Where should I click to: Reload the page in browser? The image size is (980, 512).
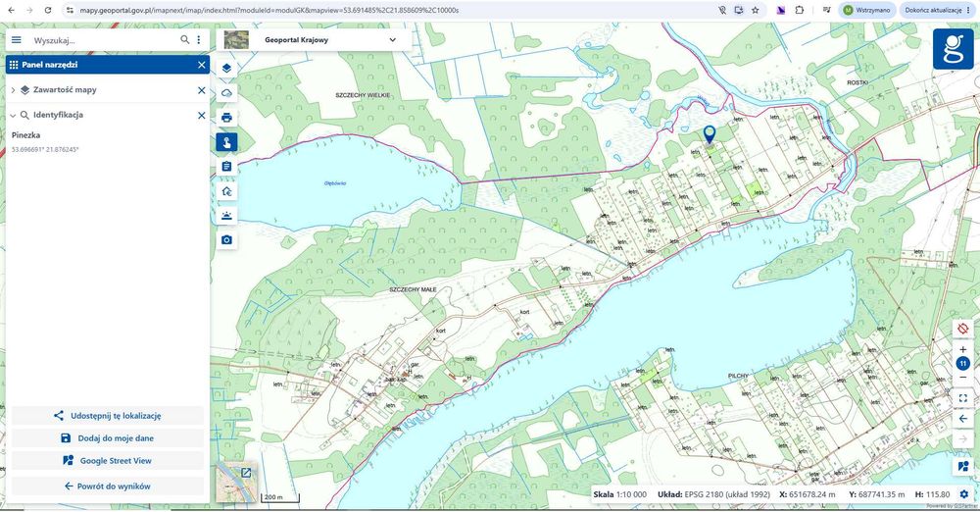[48, 10]
